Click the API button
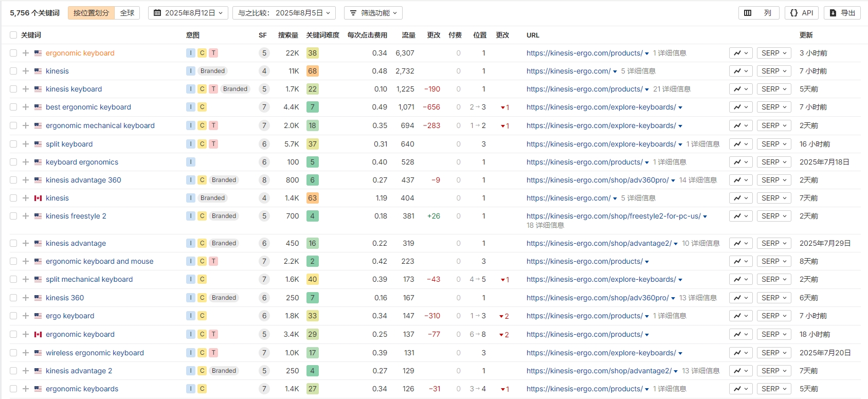The image size is (868, 399). (802, 13)
